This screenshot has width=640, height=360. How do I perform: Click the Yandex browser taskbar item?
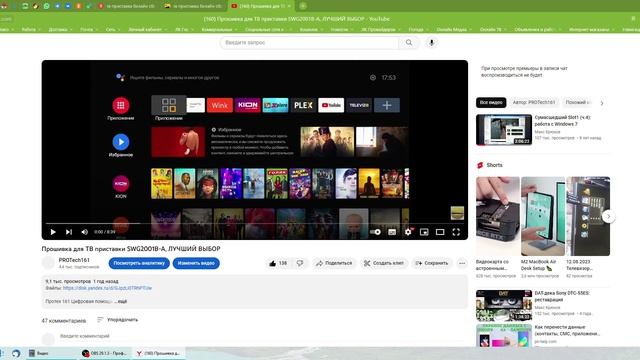(x=158, y=353)
